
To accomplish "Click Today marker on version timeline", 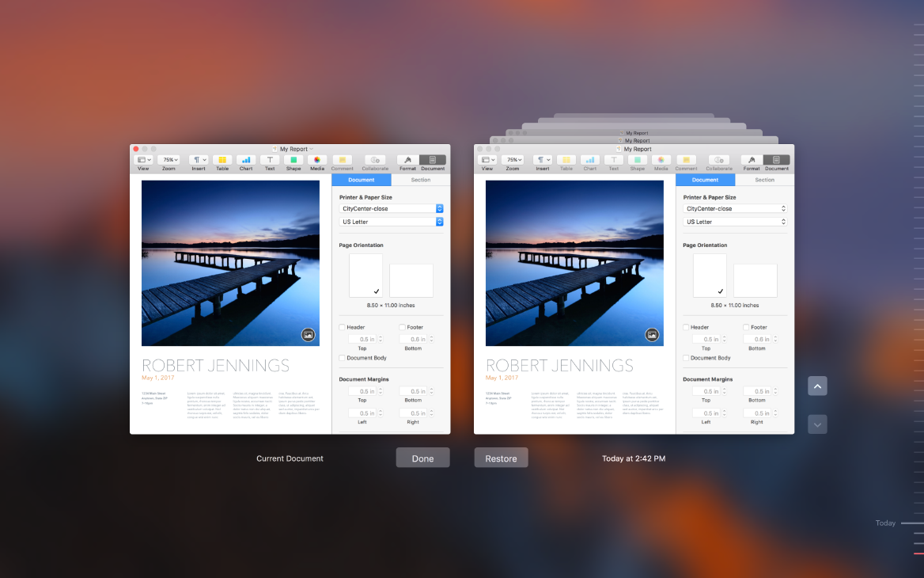I will tap(885, 523).
